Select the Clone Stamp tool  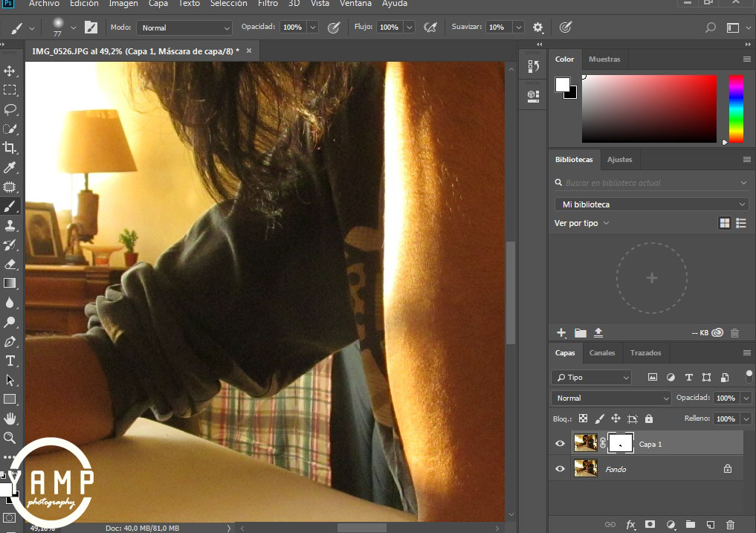10,225
